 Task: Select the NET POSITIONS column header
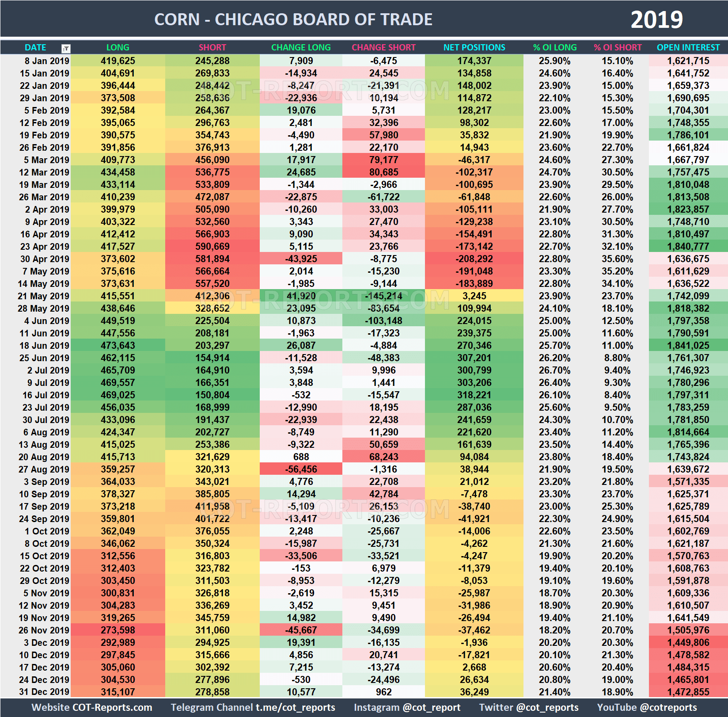pyautogui.click(x=474, y=47)
